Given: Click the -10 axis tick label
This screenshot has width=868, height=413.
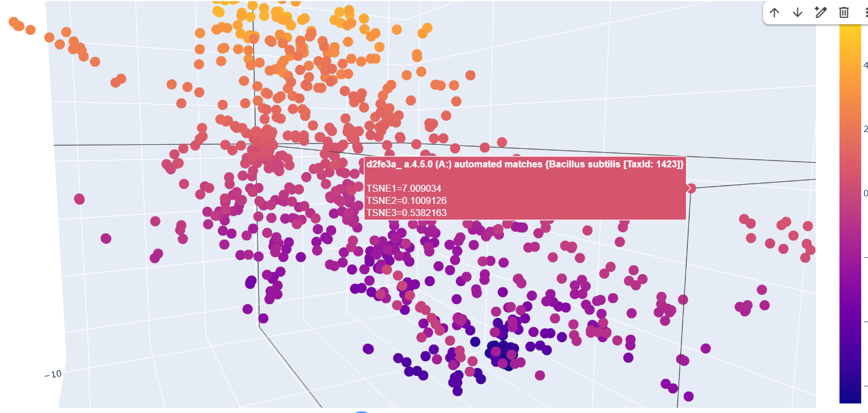Looking at the screenshot, I should [53, 374].
